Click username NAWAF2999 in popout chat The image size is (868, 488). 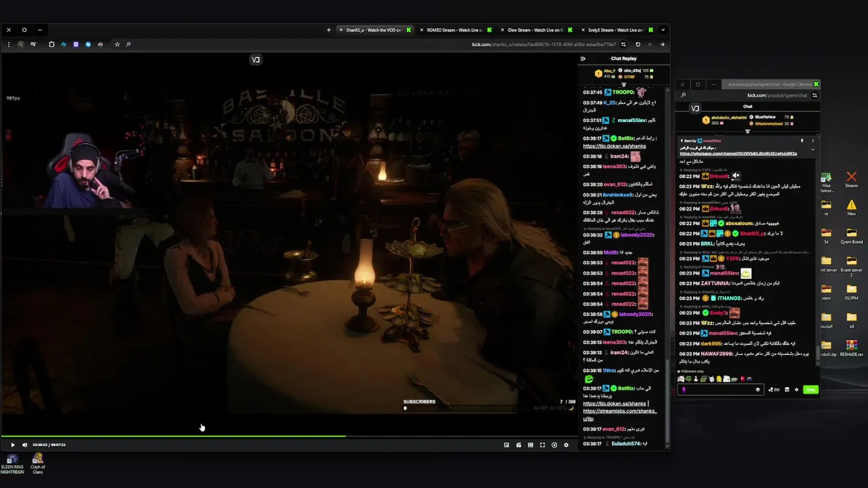[717, 354]
